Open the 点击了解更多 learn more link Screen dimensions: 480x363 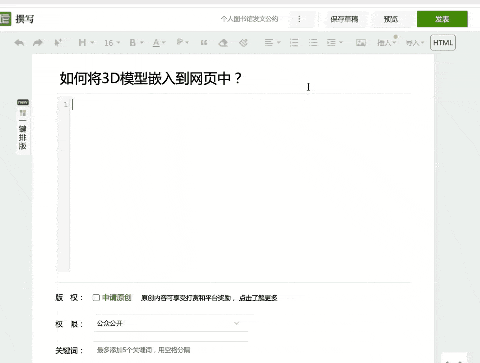point(258,298)
